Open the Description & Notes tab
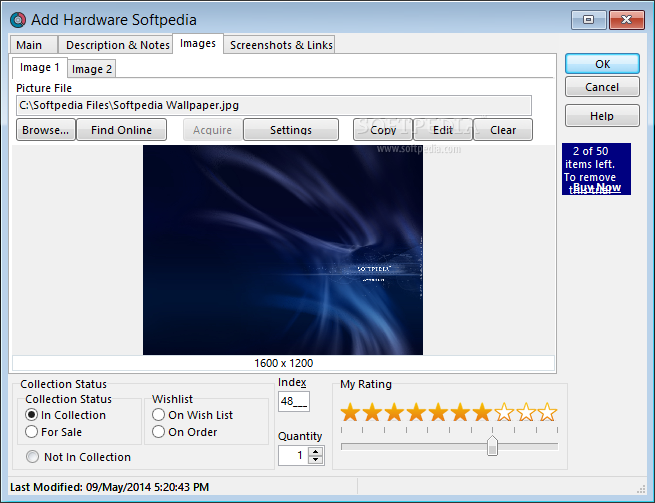Screen dimensions: 655x503 pos(115,45)
